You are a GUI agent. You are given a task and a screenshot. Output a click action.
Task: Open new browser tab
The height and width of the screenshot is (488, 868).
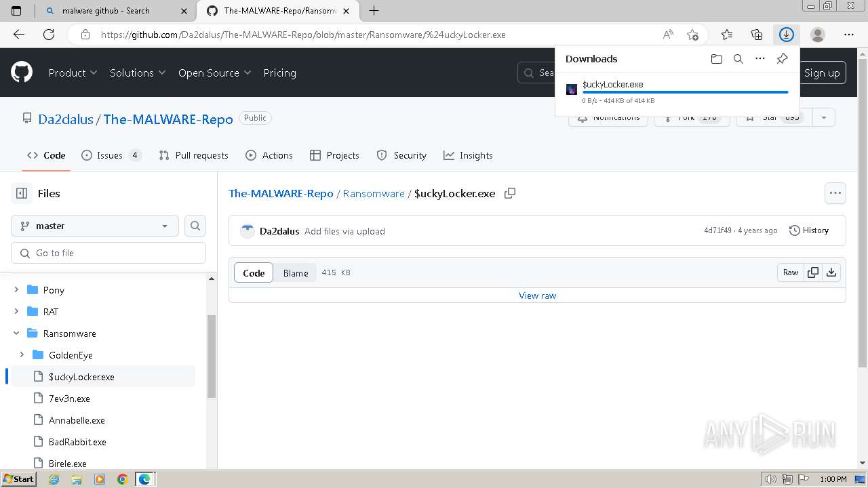374,10
